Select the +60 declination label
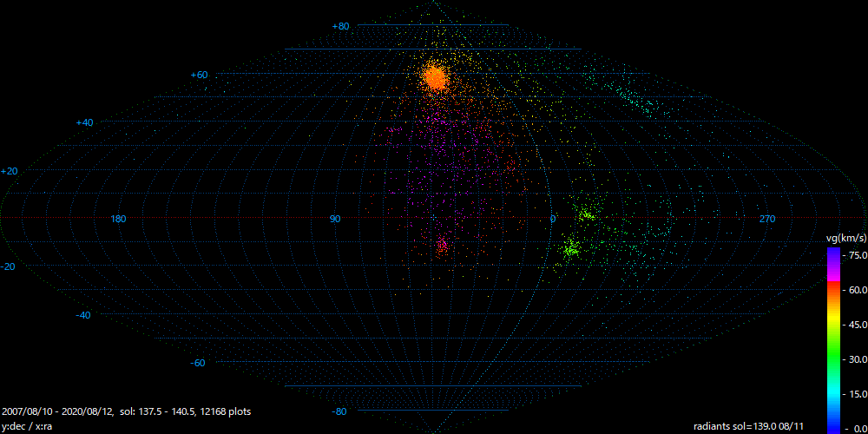Image resolution: width=868 pixels, height=434 pixels. 199,76
